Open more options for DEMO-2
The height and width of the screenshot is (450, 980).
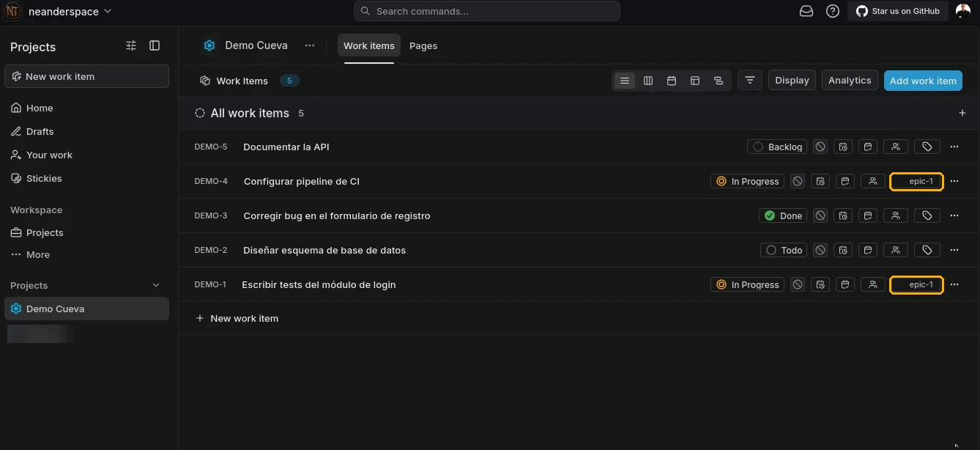954,250
